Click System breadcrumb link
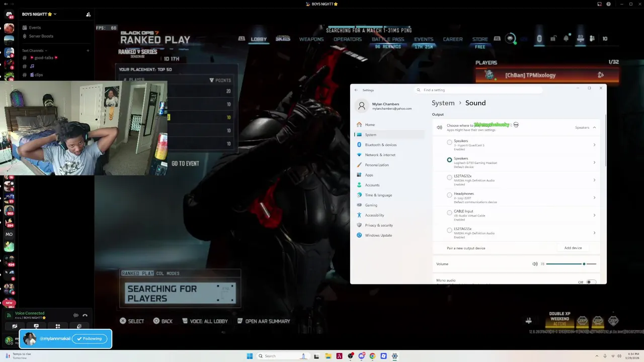This screenshot has width=644, height=362. 443,103
